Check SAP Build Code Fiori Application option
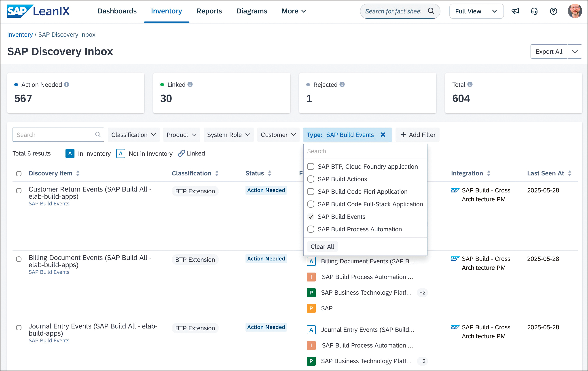588x371 pixels. [x=311, y=192]
